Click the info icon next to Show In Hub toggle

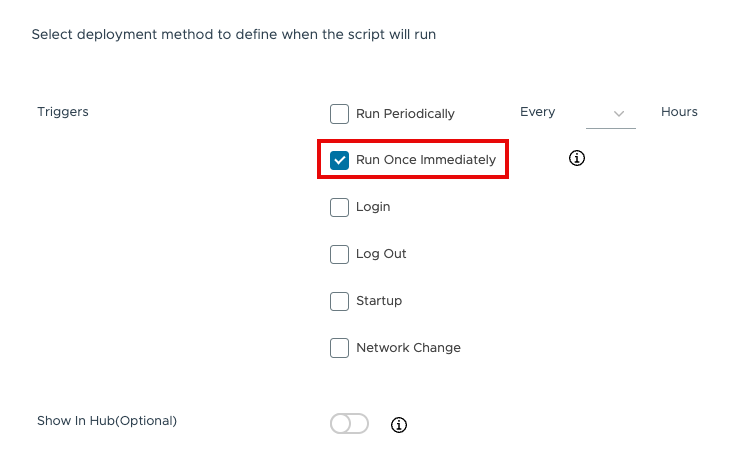pyautogui.click(x=399, y=425)
